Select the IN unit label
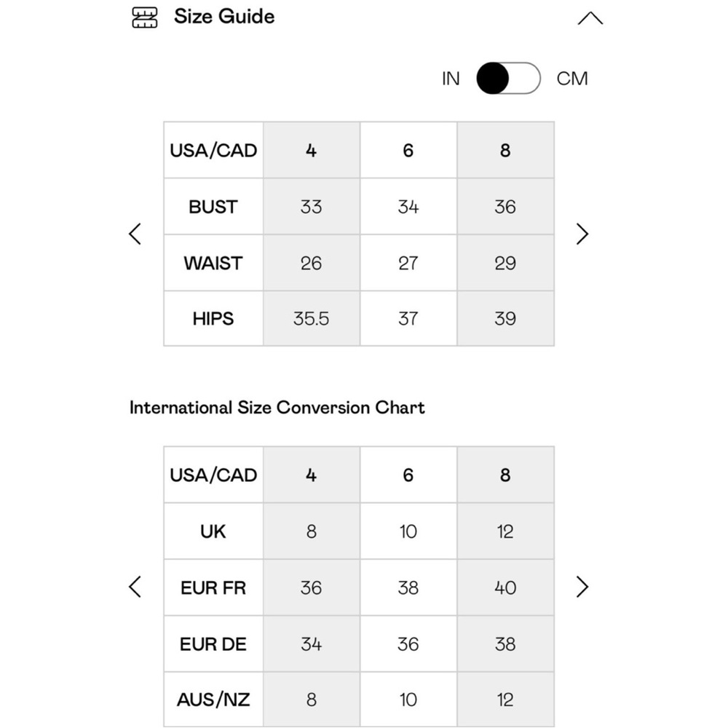728x728 pixels. tap(451, 79)
